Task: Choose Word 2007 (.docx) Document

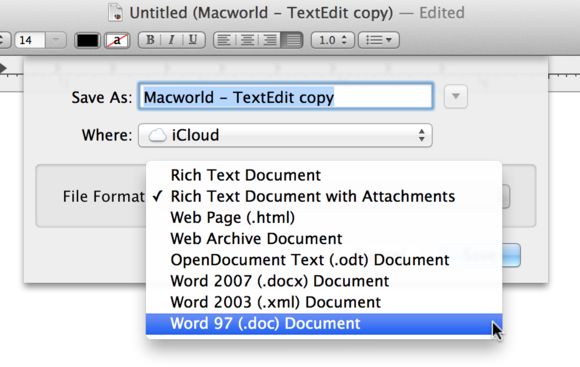Action: coord(324,281)
